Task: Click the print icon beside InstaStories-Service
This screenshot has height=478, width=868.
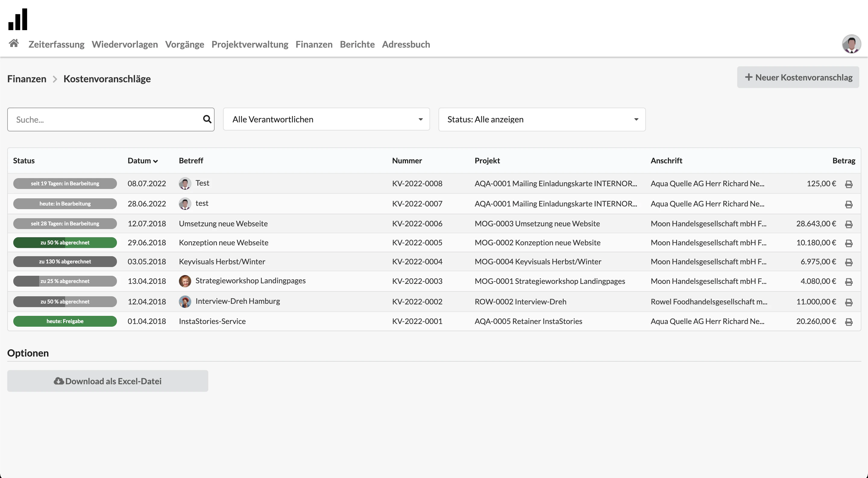Action: click(849, 322)
